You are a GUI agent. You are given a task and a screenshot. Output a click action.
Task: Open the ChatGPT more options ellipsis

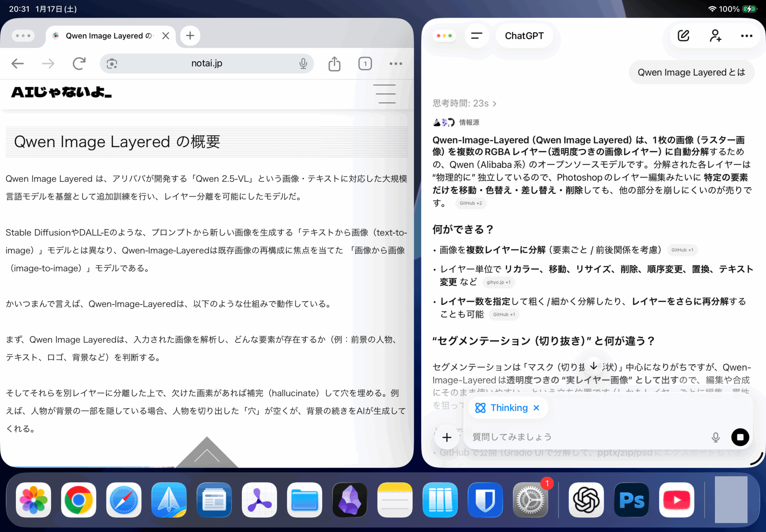(746, 36)
